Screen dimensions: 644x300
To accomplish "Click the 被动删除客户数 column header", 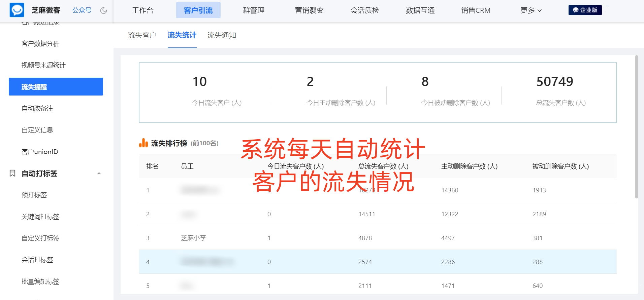I will click(560, 166).
